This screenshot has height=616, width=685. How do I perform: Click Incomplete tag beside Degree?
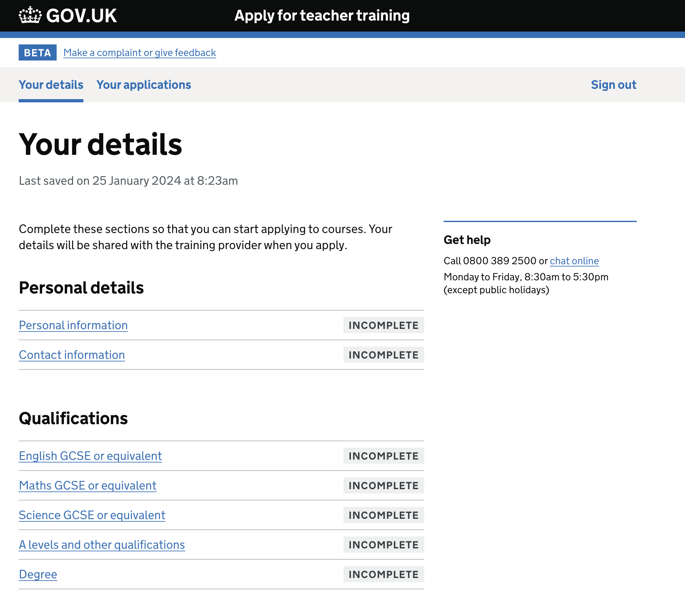(x=383, y=574)
